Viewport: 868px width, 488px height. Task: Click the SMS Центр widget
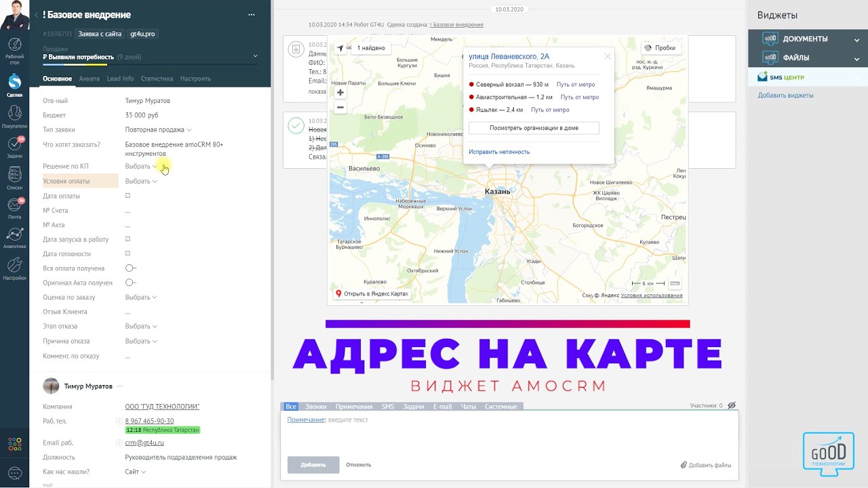click(808, 77)
